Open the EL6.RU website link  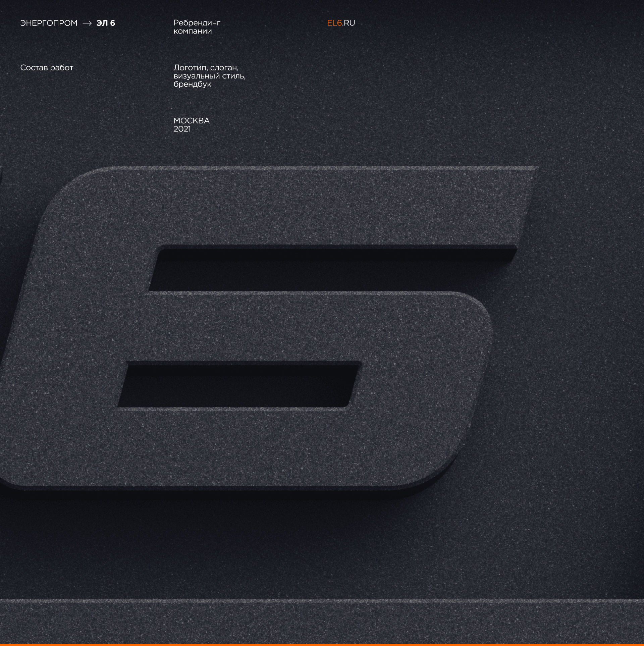click(341, 23)
